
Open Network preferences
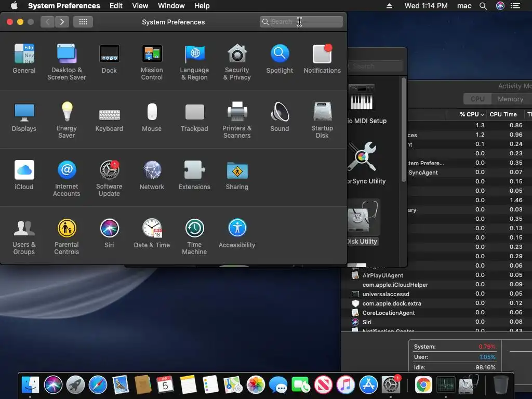coord(152,175)
